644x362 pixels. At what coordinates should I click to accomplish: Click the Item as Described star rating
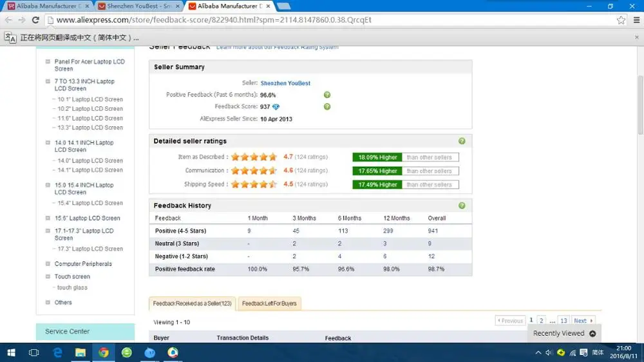coord(254,157)
